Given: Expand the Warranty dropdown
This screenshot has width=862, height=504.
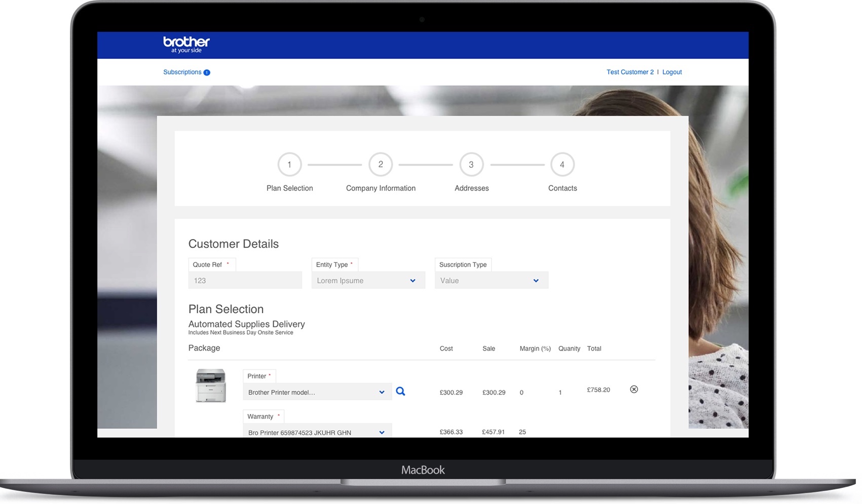Looking at the screenshot, I should (317, 432).
